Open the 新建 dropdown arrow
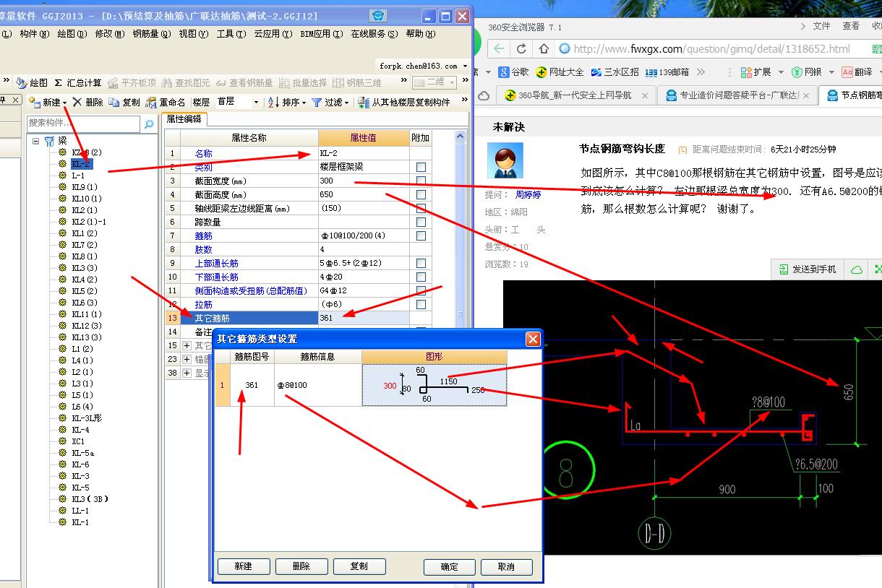Image resolution: width=882 pixels, height=588 pixels. pos(64,103)
